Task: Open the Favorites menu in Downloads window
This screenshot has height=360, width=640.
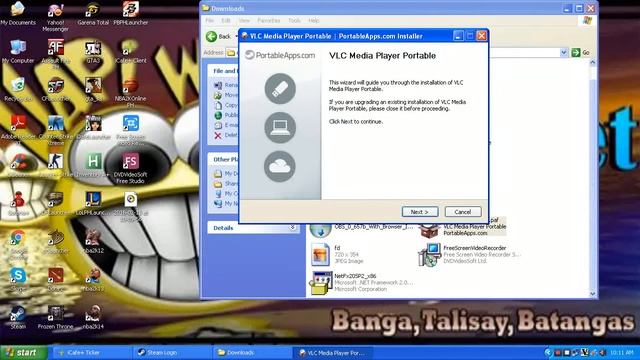Action: (269, 20)
